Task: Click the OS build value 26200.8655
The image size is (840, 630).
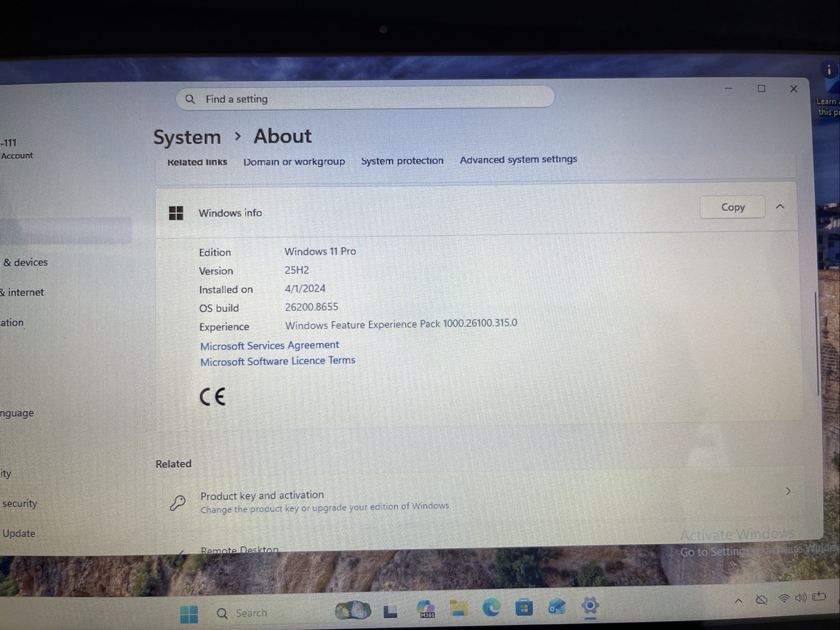Action: click(312, 307)
